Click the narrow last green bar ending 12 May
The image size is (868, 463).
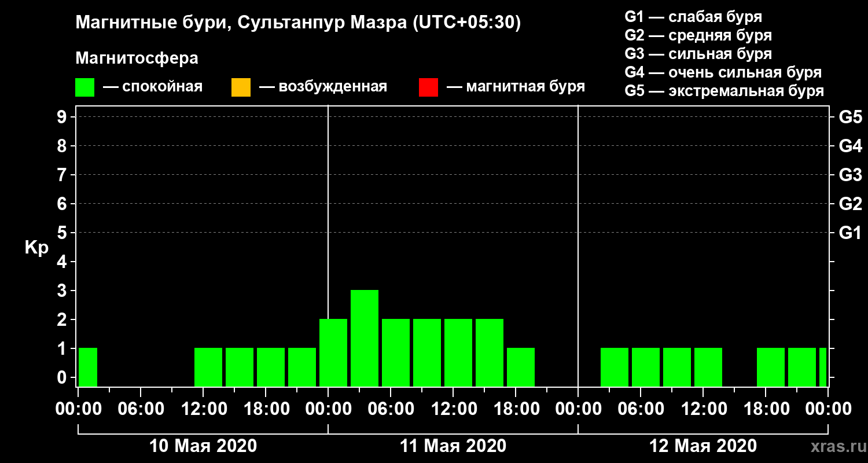coord(823,367)
